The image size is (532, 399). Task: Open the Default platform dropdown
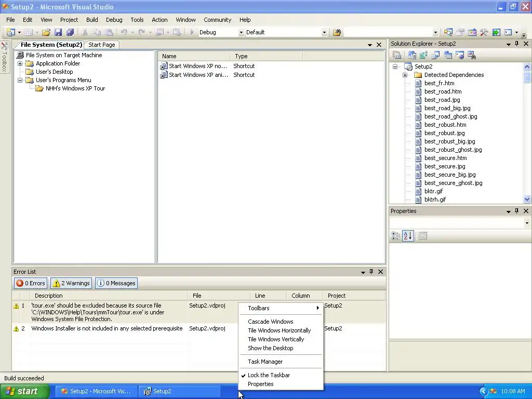(324, 33)
